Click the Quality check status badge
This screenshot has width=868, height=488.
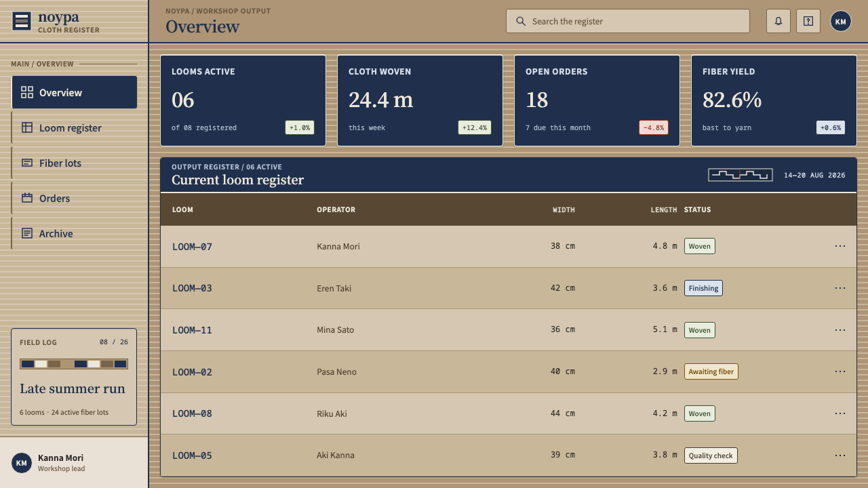(711, 455)
